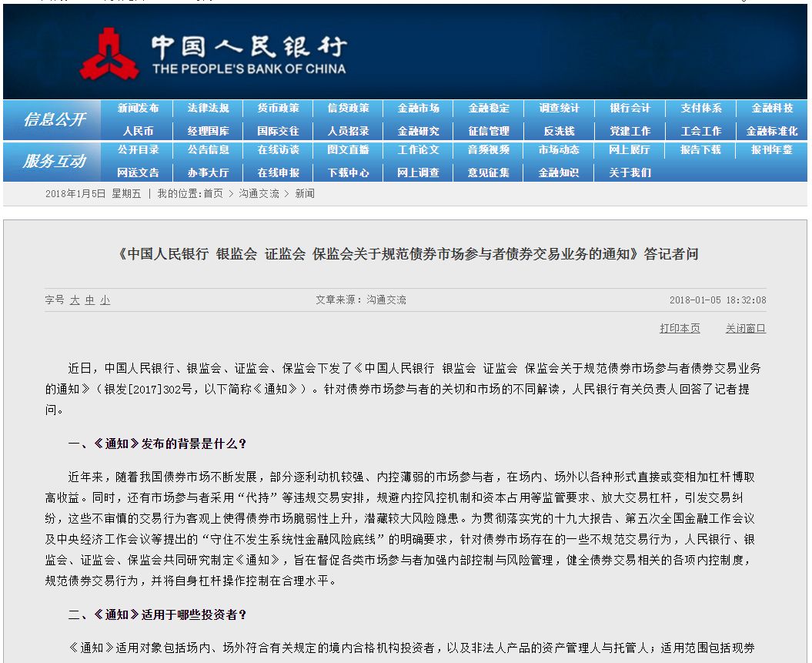Open 党建工作 section

(x=630, y=131)
